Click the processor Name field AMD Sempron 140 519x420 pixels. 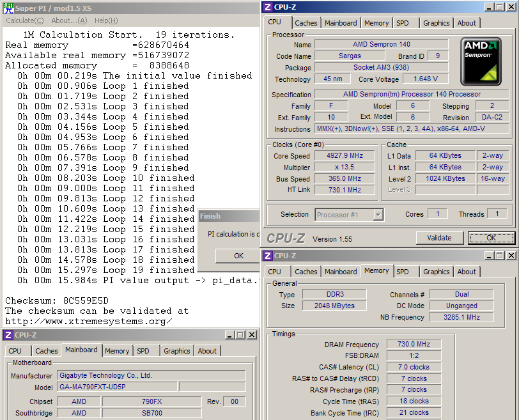[x=382, y=44]
